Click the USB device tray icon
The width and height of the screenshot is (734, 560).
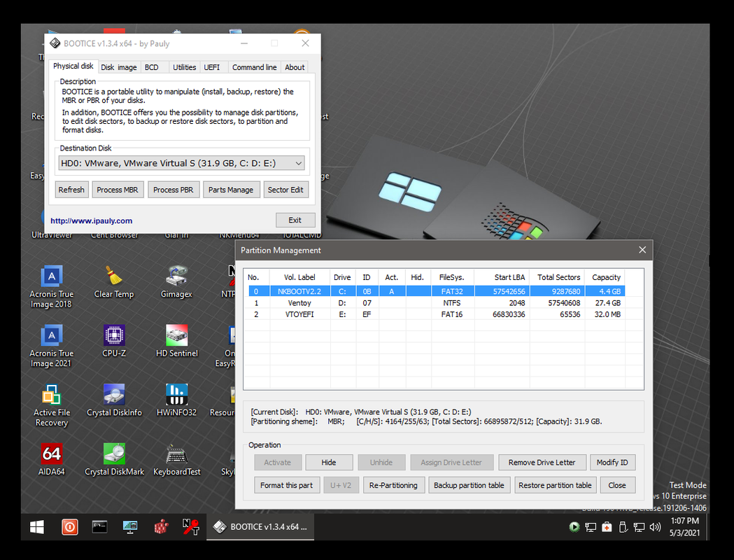click(x=623, y=527)
